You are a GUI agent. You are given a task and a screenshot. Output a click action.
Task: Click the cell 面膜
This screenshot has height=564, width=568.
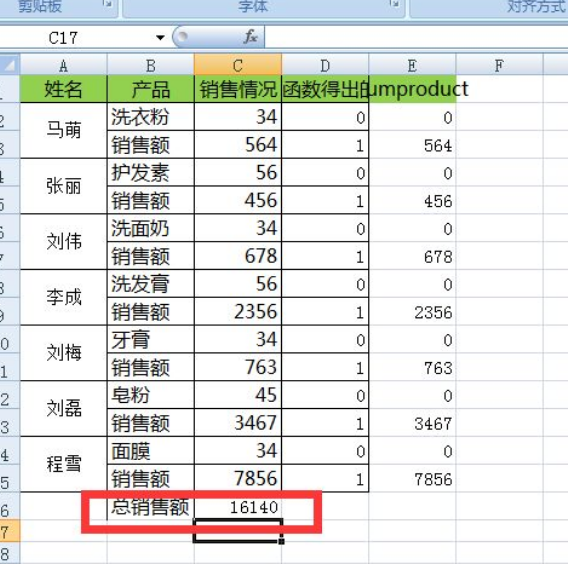(x=151, y=451)
